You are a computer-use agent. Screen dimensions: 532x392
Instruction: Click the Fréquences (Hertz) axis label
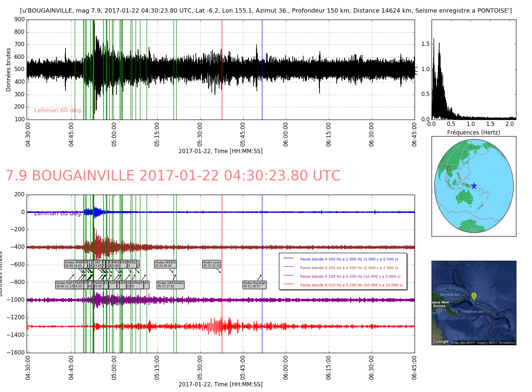tap(473, 133)
